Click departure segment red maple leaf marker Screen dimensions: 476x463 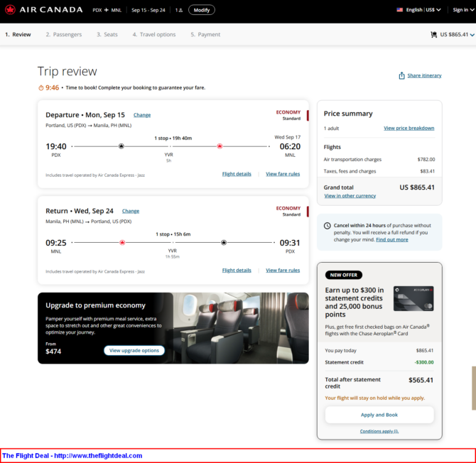point(220,146)
